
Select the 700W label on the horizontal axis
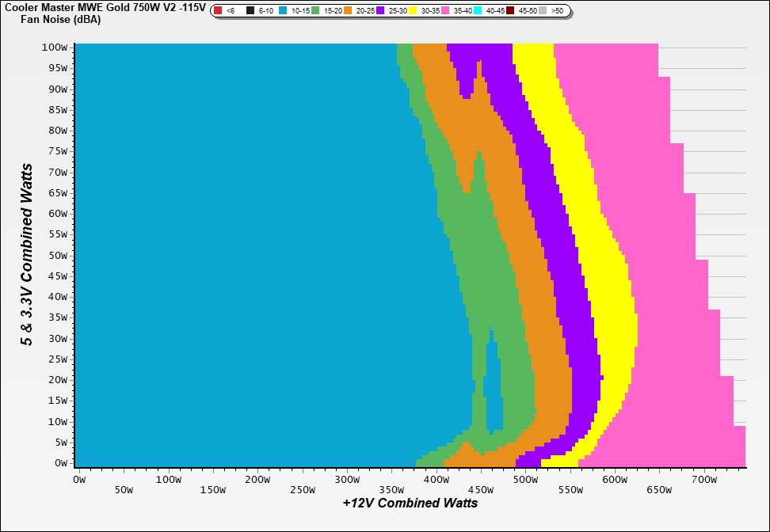[x=704, y=479]
